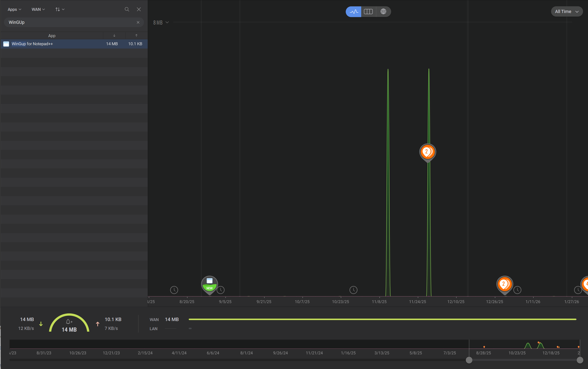Close the search panel with the X icon
Screen dimensions: 588x369
click(139, 9)
